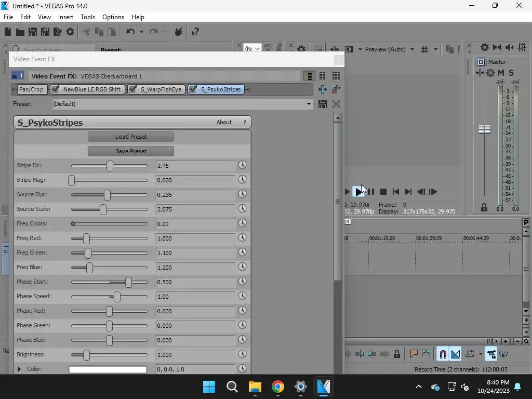Uncheck the S_PsykoStripes effect checkbox
The width and height of the screenshot is (532, 399).
(193, 89)
